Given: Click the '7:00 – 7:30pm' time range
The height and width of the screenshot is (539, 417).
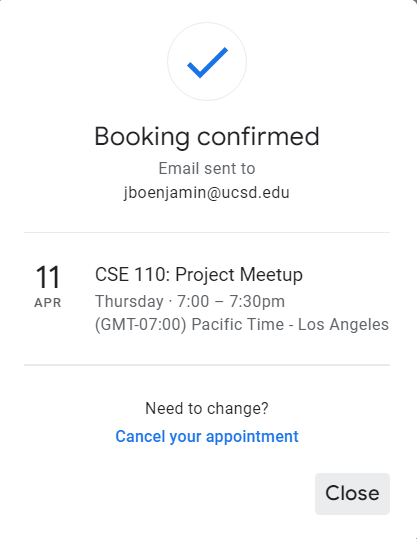Looking at the screenshot, I should click(231, 301).
